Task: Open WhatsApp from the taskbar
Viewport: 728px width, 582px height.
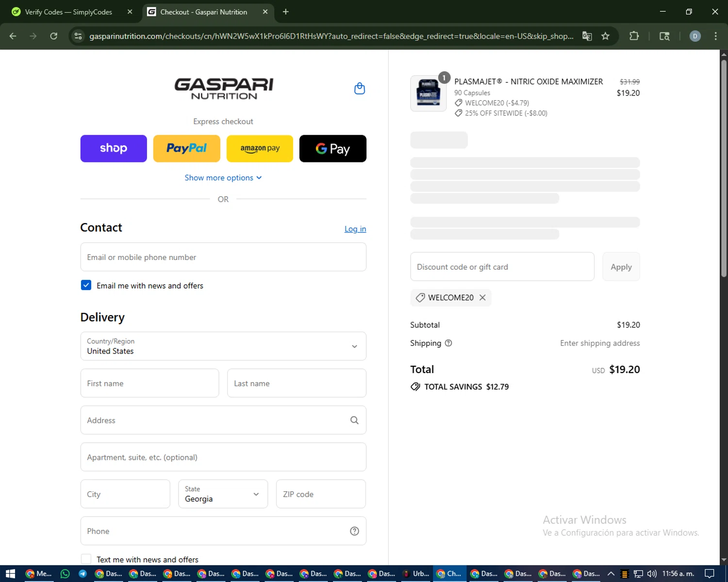Action: 65,574
